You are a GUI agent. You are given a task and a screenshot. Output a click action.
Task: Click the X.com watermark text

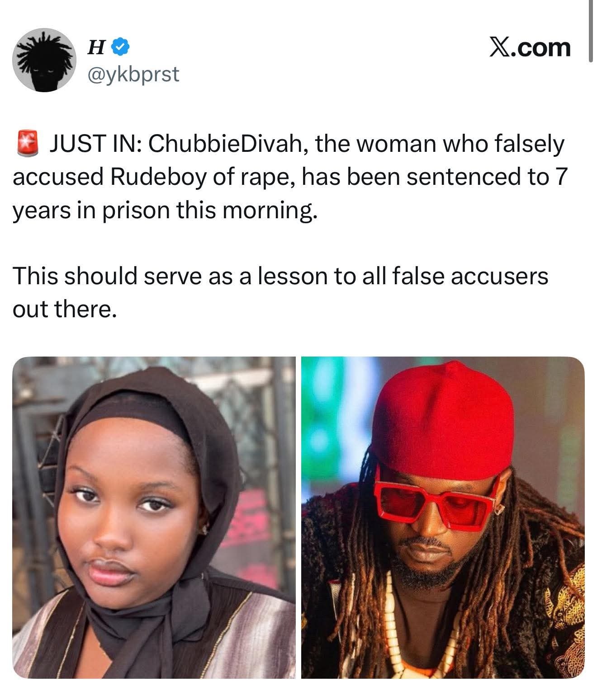click(x=530, y=47)
